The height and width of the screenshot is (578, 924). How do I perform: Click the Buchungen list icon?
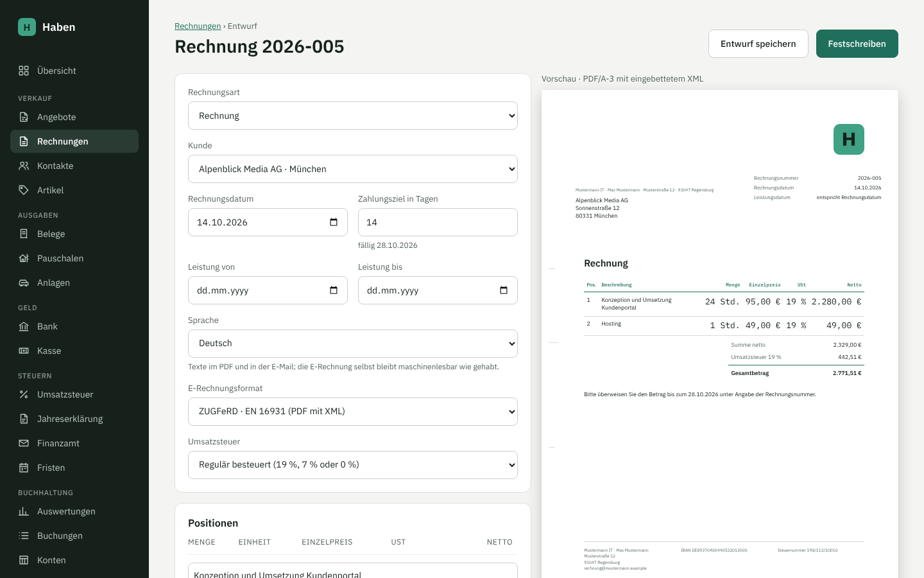(24, 536)
